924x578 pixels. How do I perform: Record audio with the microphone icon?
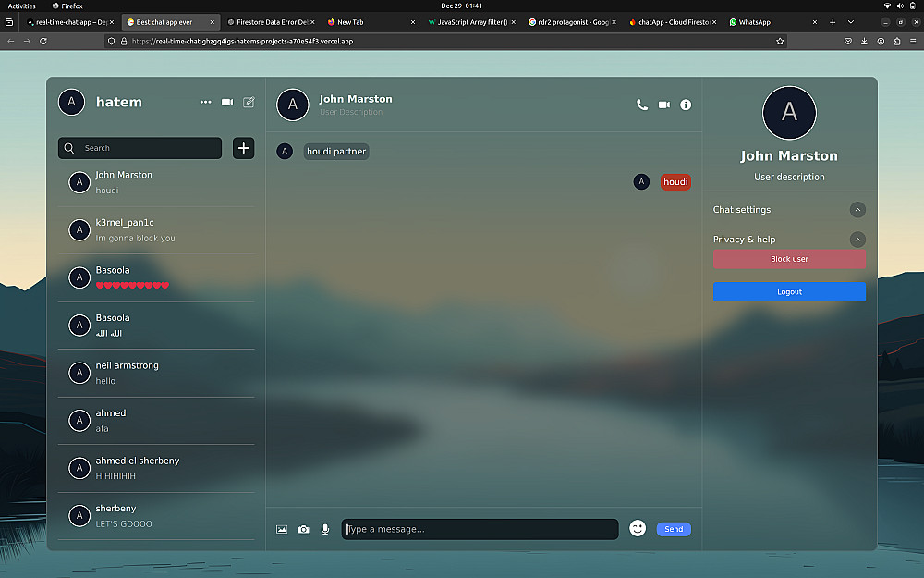coord(325,529)
